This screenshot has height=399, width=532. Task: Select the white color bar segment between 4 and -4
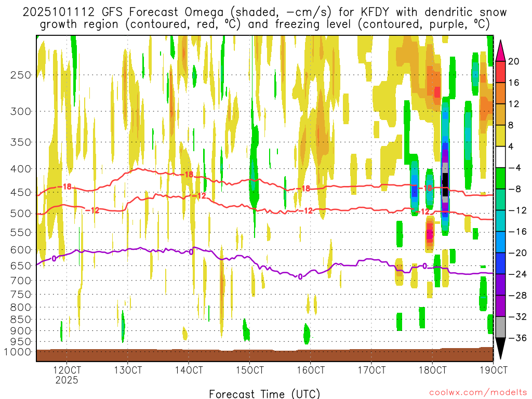tap(501, 157)
